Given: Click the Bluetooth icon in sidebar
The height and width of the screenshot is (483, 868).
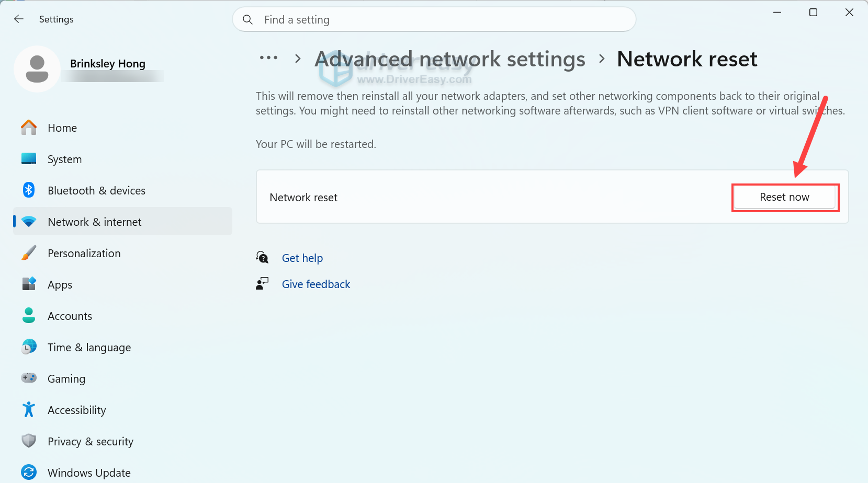Looking at the screenshot, I should (x=29, y=190).
